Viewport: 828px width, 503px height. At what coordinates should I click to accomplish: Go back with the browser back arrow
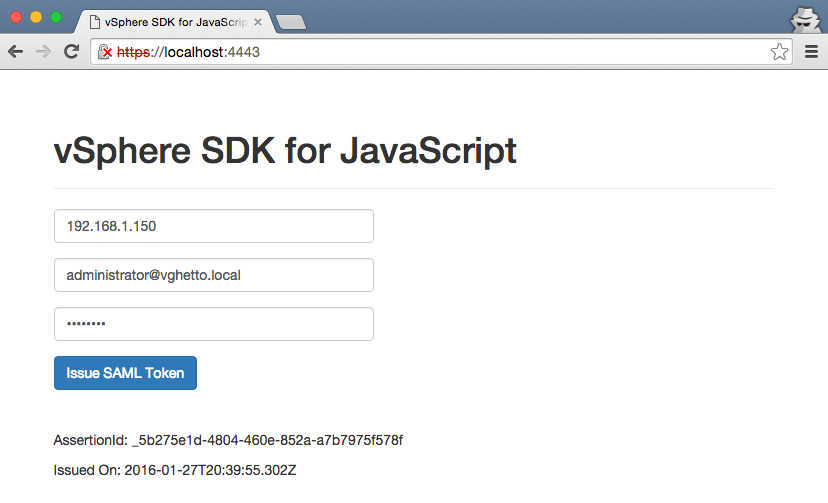[x=16, y=52]
